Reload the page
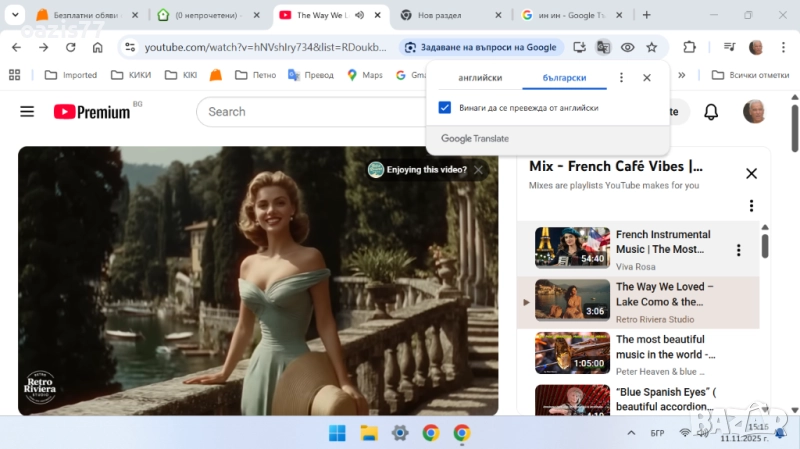The height and width of the screenshot is (449, 800). [x=70, y=47]
